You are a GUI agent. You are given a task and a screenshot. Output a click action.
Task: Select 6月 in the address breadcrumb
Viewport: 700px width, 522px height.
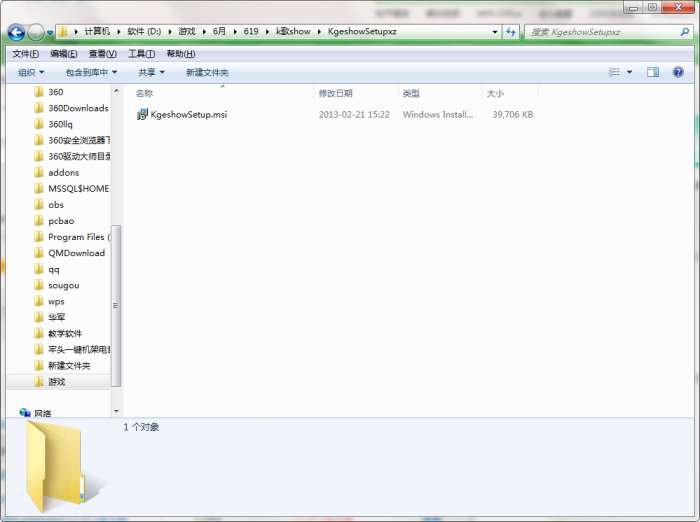219,31
